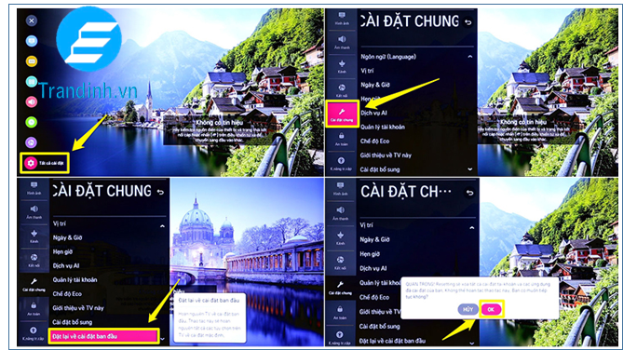Click down chevron at list bottom on OK-dialog screen
The image size is (637, 364).
(x=471, y=343)
